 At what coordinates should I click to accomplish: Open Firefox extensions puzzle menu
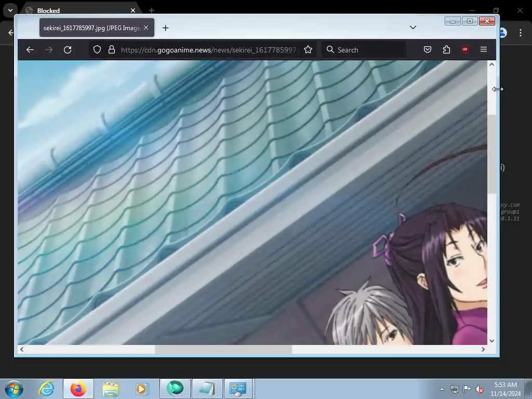tap(446, 49)
